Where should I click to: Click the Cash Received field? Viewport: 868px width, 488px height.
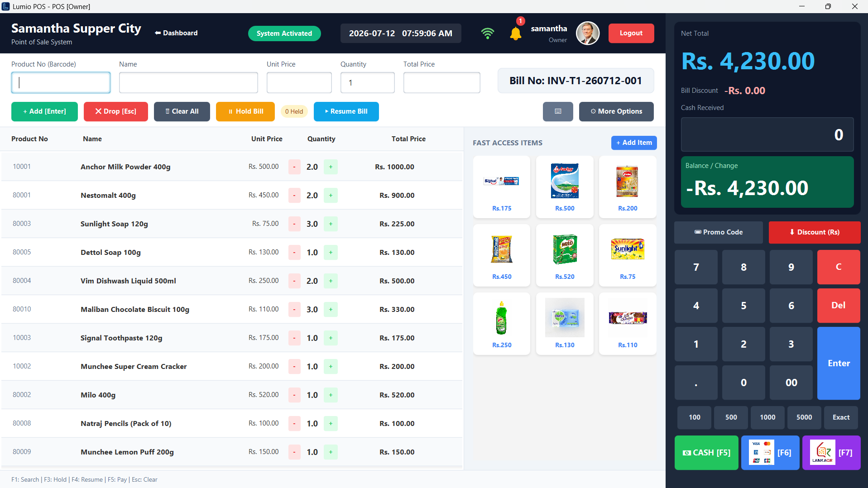[767, 134]
